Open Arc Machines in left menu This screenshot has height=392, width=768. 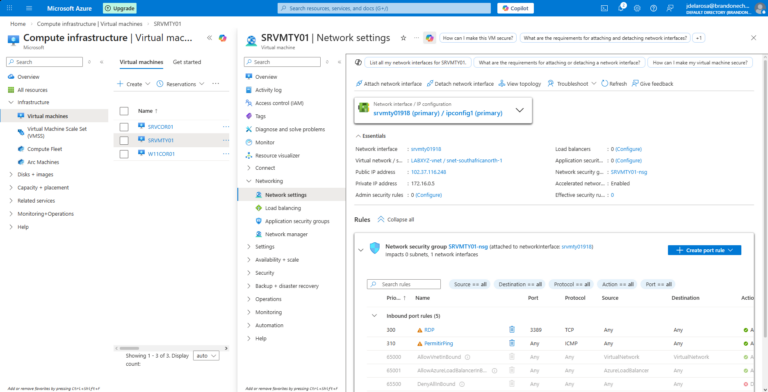(x=43, y=162)
